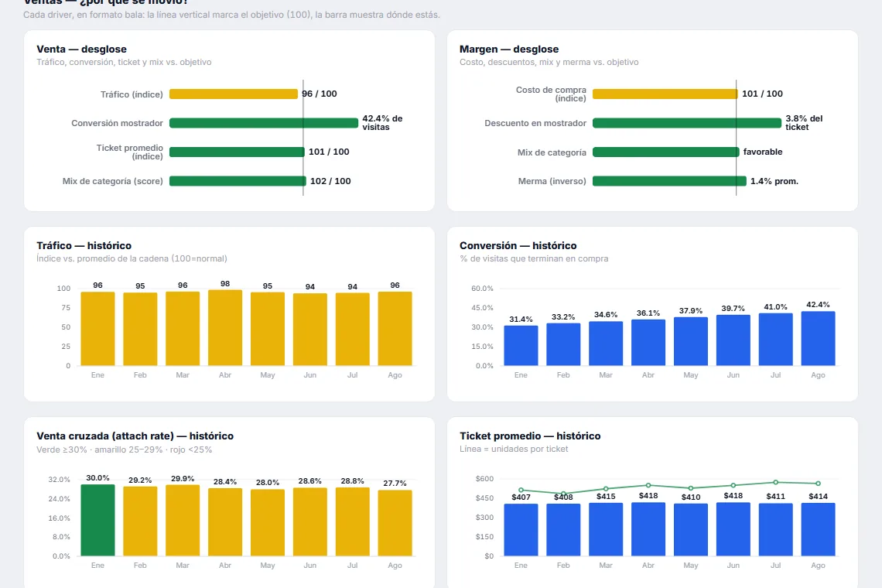Select the Descuento en mostrador bar
Screen dimensions: 882x588
687,123
